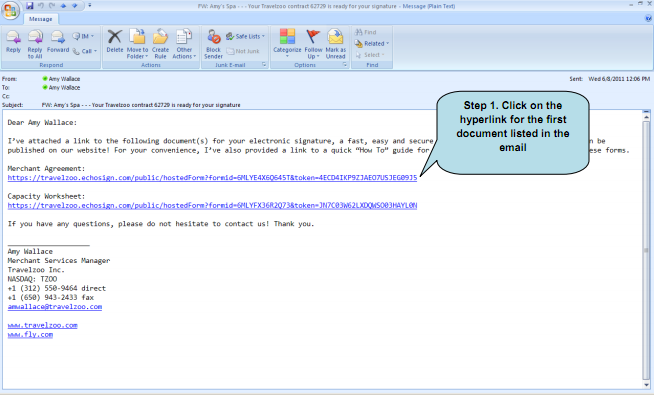Open Move to Folder menu

pos(137,44)
